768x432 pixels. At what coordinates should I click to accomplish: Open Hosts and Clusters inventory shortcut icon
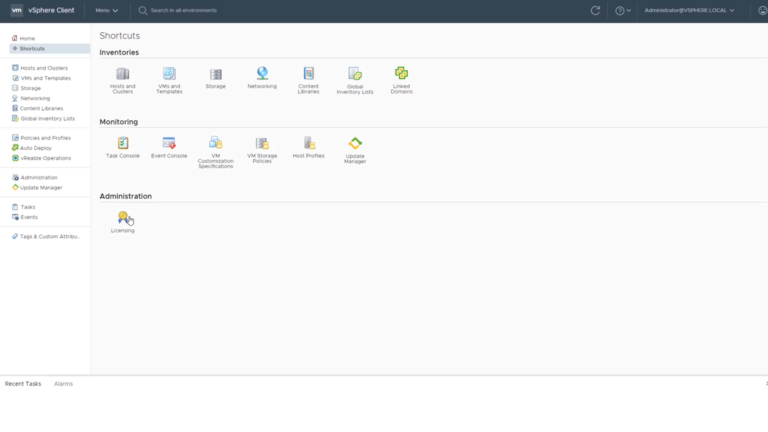click(x=122, y=74)
